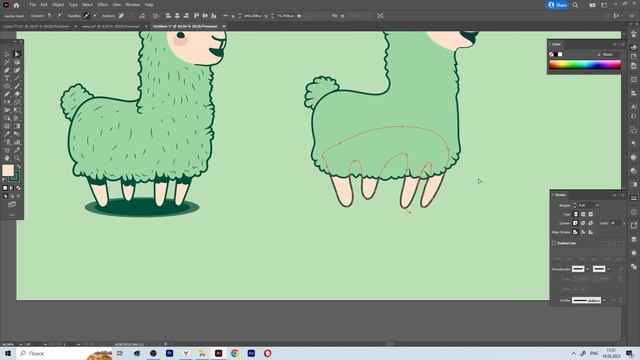640x360 pixels.
Task: Open the File menu
Action: tap(32, 5)
